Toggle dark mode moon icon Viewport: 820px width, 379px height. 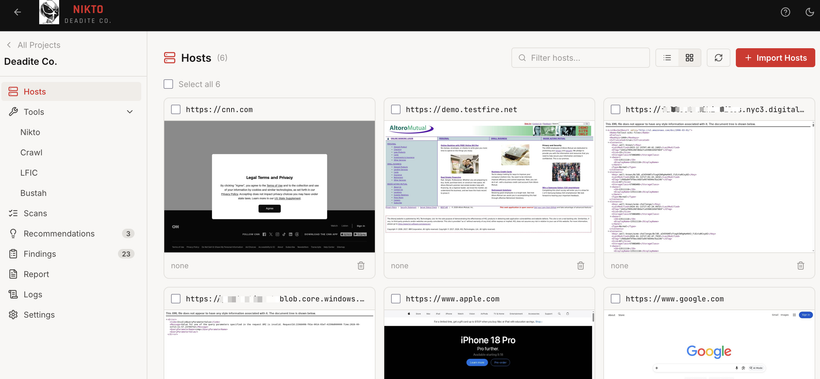click(809, 12)
